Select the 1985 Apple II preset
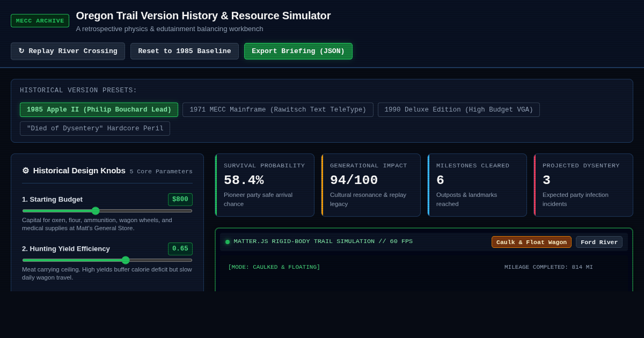The image size is (644, 338). [x=99, y=110]
